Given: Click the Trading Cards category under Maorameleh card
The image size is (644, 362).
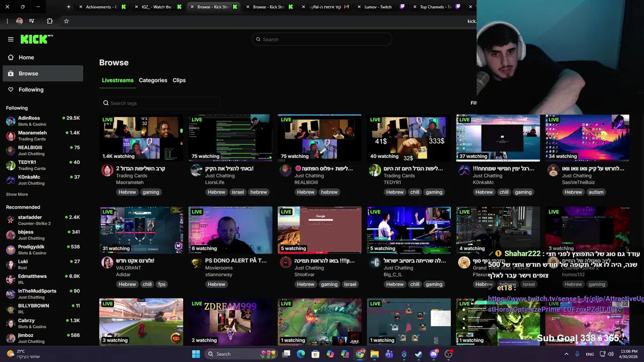Looking at the screenshot, I should point(131,176).
